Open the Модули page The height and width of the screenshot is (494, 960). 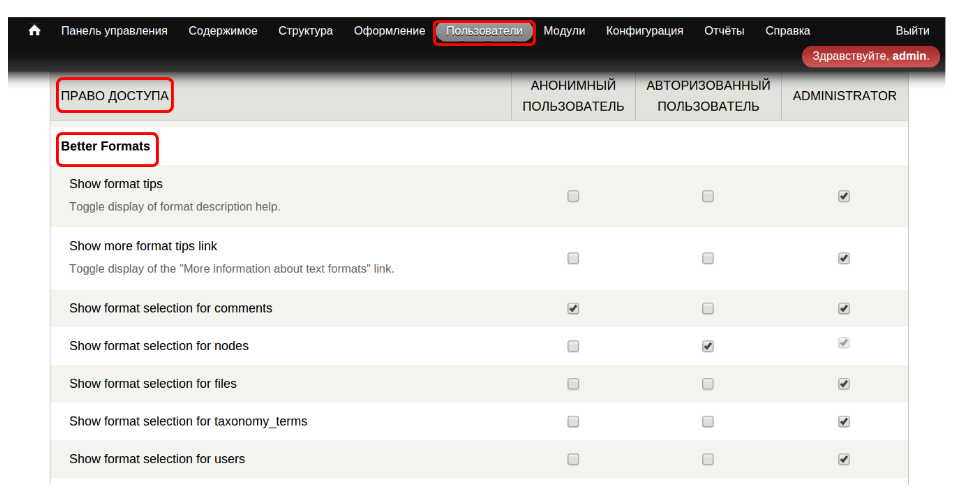click(564, 31)
